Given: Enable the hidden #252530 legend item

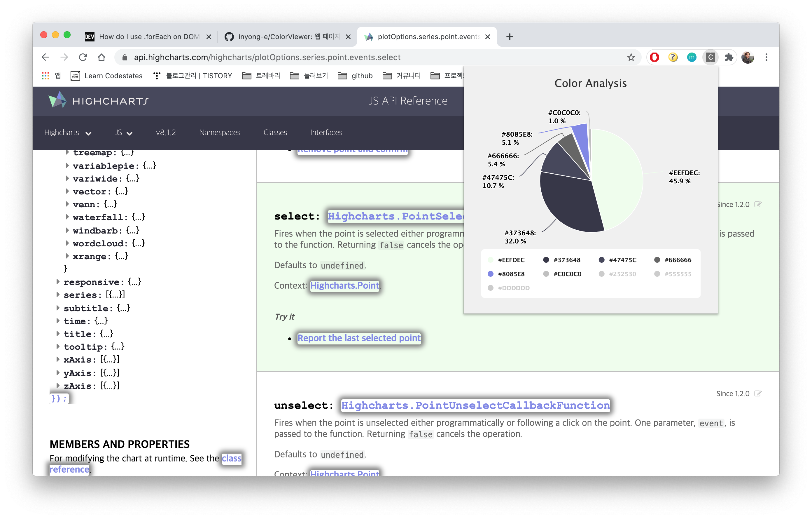Looking at the screenshot, I should 617,274.
